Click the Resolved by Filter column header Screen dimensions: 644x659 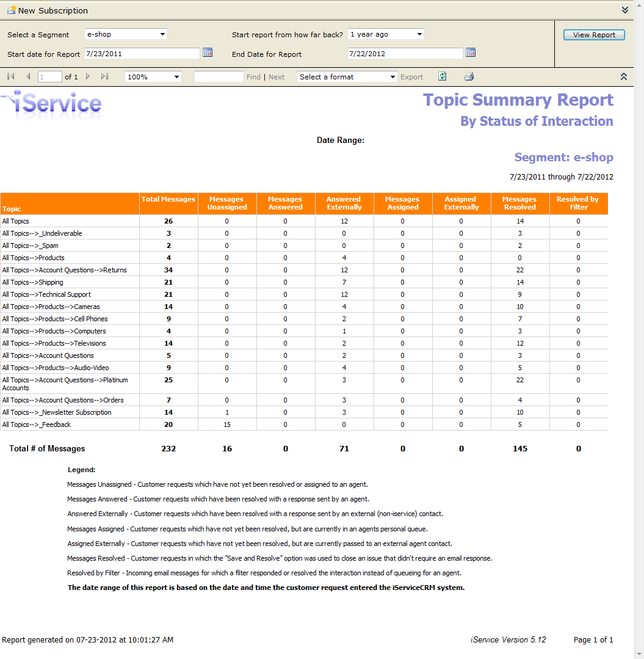579,204
